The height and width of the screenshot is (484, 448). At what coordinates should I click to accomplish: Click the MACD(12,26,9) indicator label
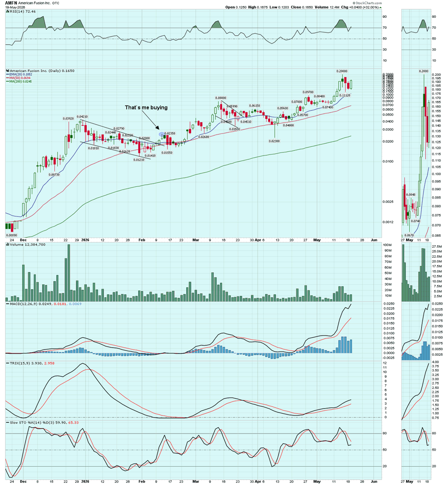coord(24,303)
